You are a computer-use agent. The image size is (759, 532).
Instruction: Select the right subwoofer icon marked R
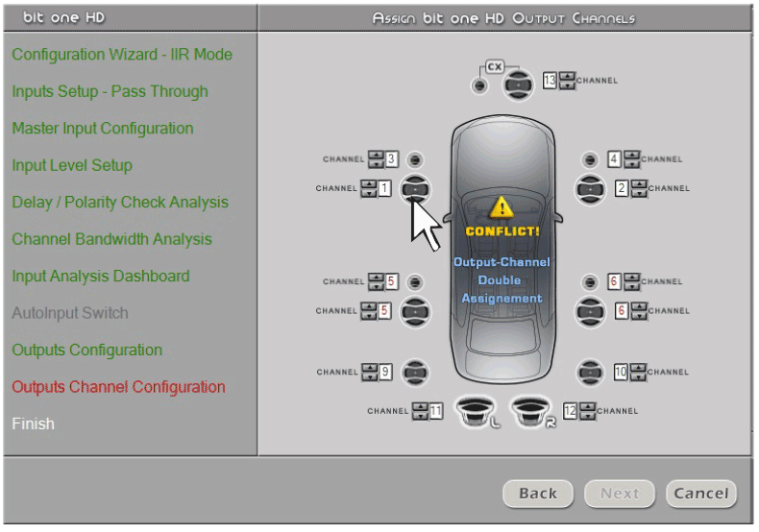point(532,412)
